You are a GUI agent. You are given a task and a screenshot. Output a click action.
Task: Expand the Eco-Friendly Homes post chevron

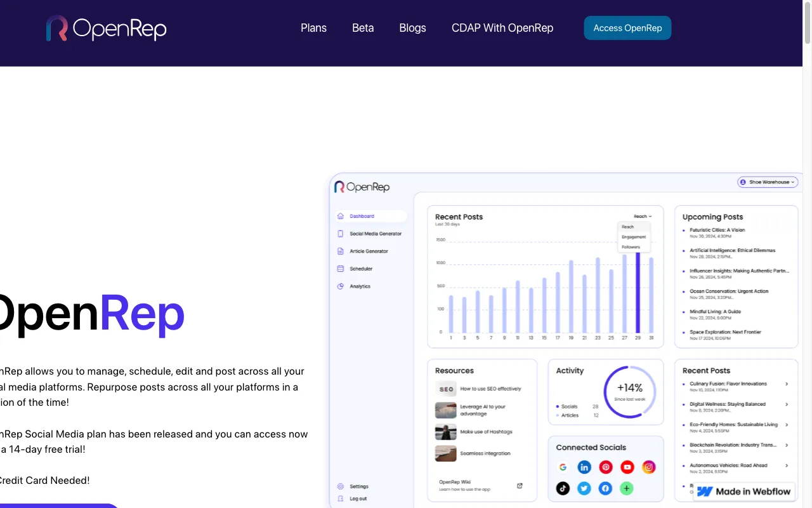[787, 425]
